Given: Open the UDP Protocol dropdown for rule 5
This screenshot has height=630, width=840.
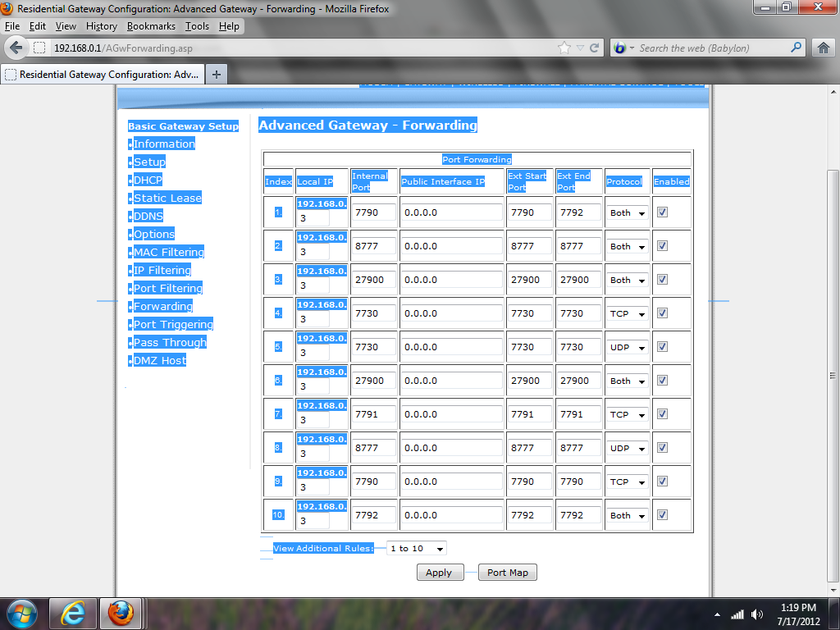Looking at the screenshot, I should (x=628, y=347).
